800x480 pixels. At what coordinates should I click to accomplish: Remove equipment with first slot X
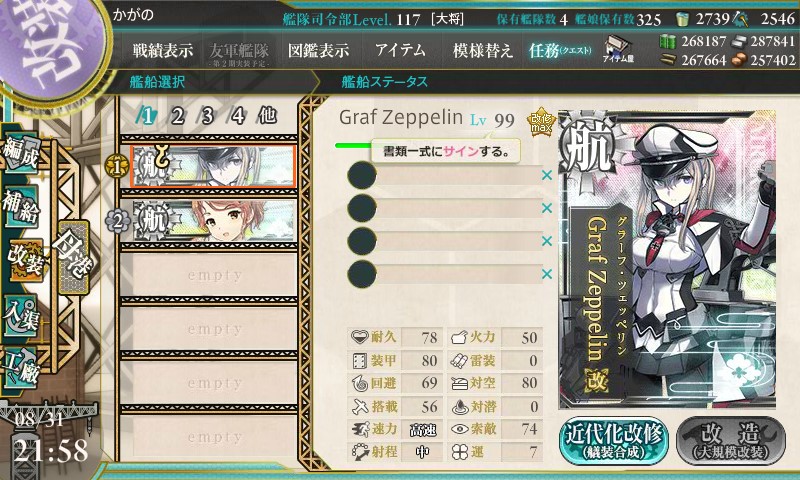[x=547, y=175]
